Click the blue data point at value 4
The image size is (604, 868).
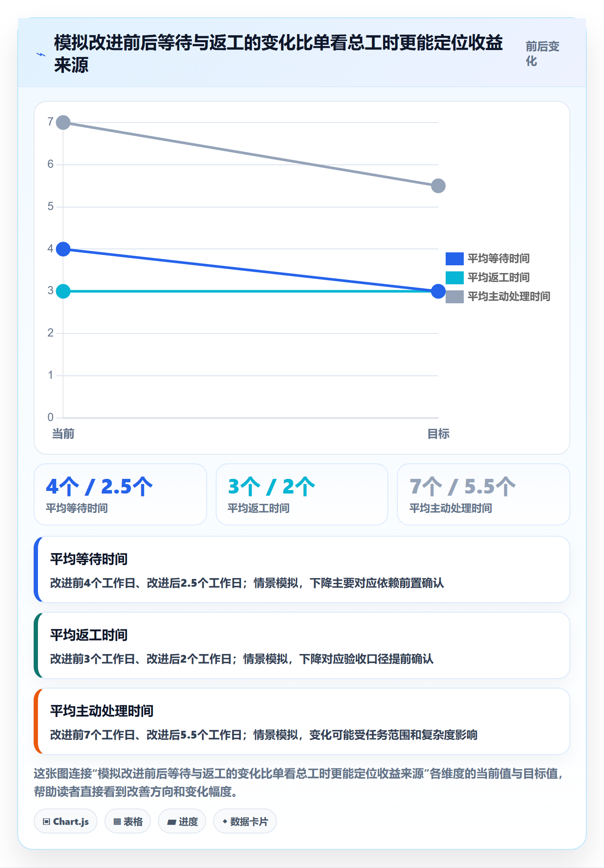pyautogui.click(x=63, y=249)
